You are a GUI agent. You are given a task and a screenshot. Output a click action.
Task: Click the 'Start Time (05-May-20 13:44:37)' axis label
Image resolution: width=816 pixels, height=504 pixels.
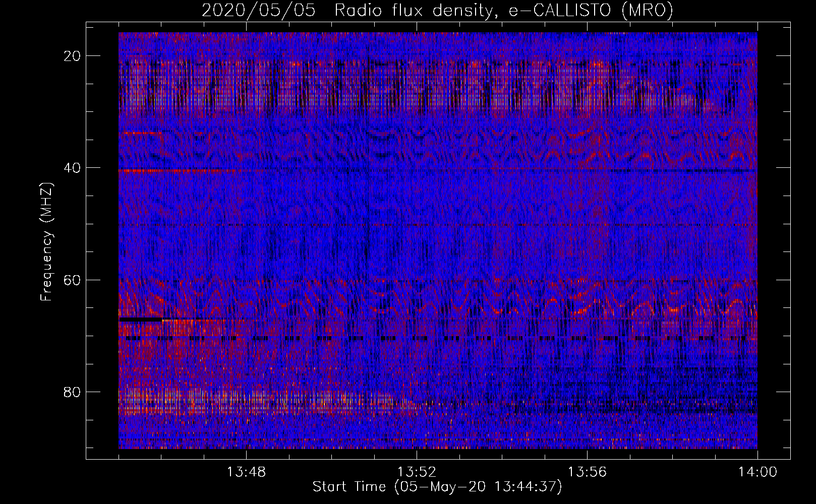(437, 487)
